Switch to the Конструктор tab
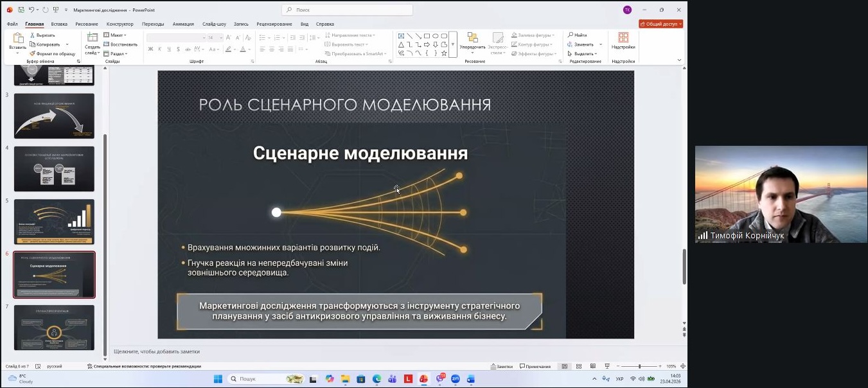Image resolution: width=868 pixels, height=388 pixels. [120, 24]
